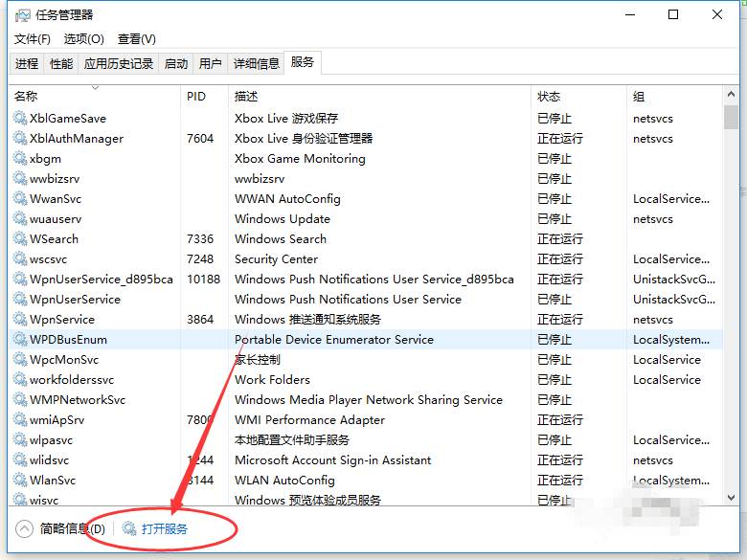Screen dimensions: 747x560
Task: Click gear icon beside xbgm
Action: [x=20, y=158]
